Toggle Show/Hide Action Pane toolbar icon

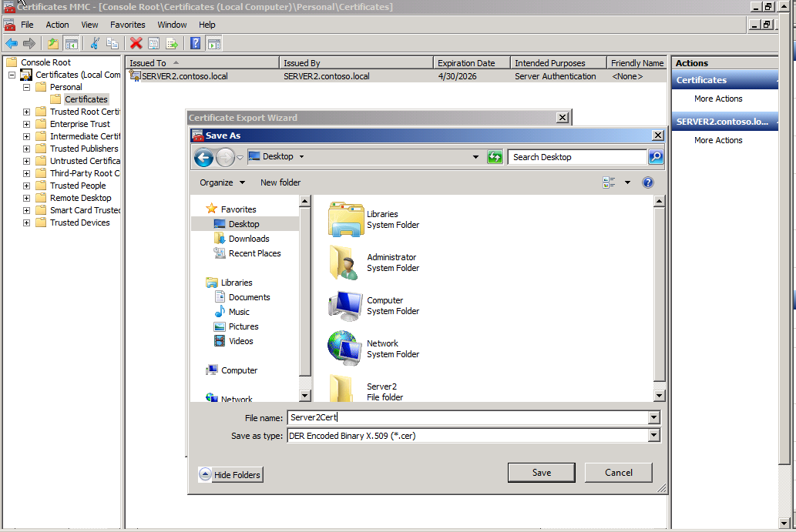(x=214, y=44)
